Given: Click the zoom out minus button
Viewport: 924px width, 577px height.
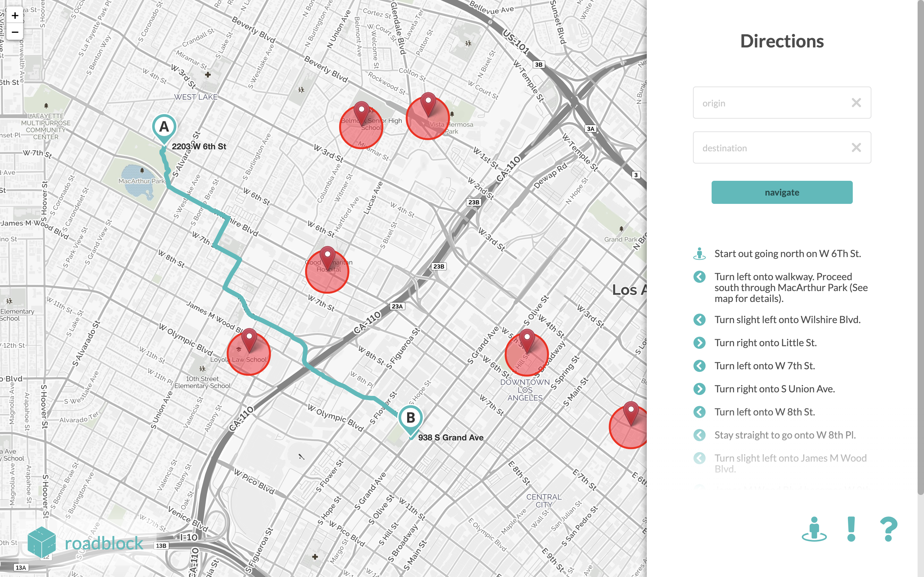Looking at the screenshot, I should [15, 32].
